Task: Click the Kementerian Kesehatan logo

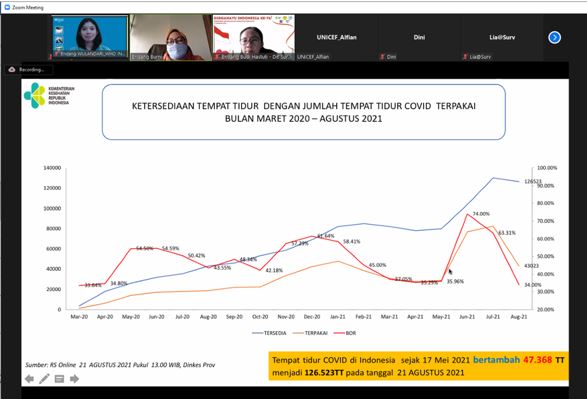Action: click(x=49, y=95)
